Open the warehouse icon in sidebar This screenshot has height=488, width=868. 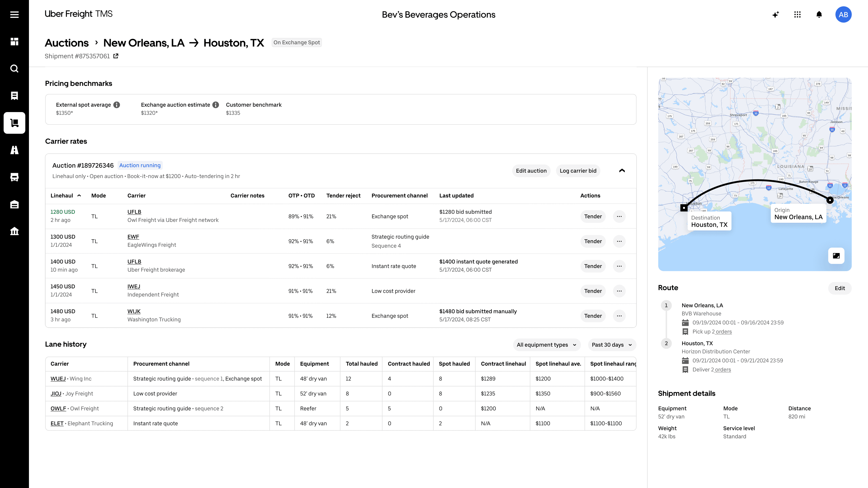[x=14, y=204]
